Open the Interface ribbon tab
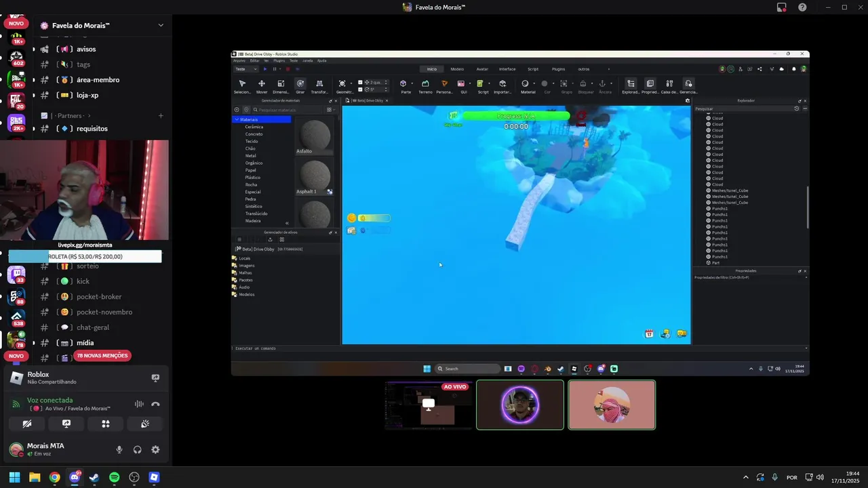The image size is (868, 488). click(507, 69)
